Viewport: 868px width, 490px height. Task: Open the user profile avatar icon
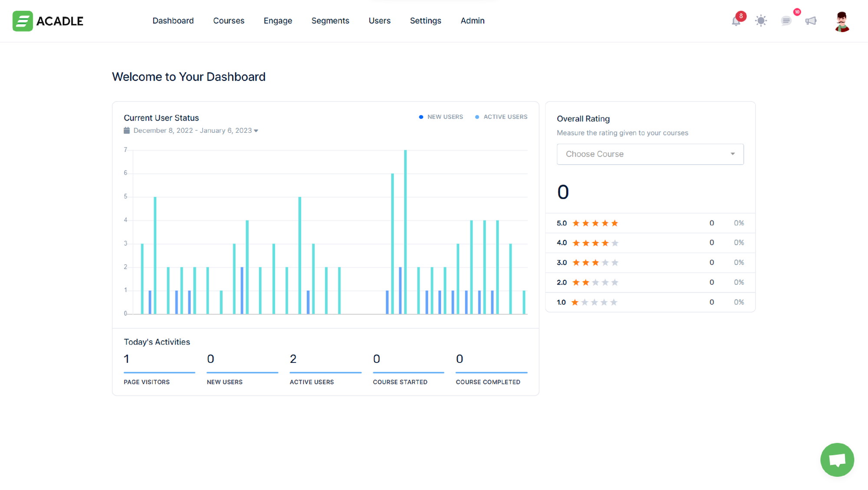pyautogui.click(x=842, y=21)
